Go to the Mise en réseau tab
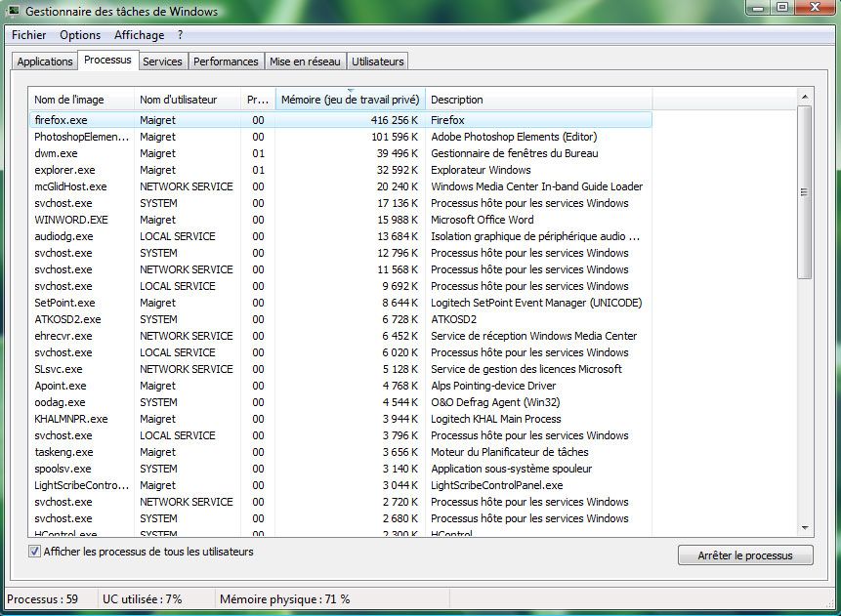This screenshot has width=841, height=616. click(305, 62)
